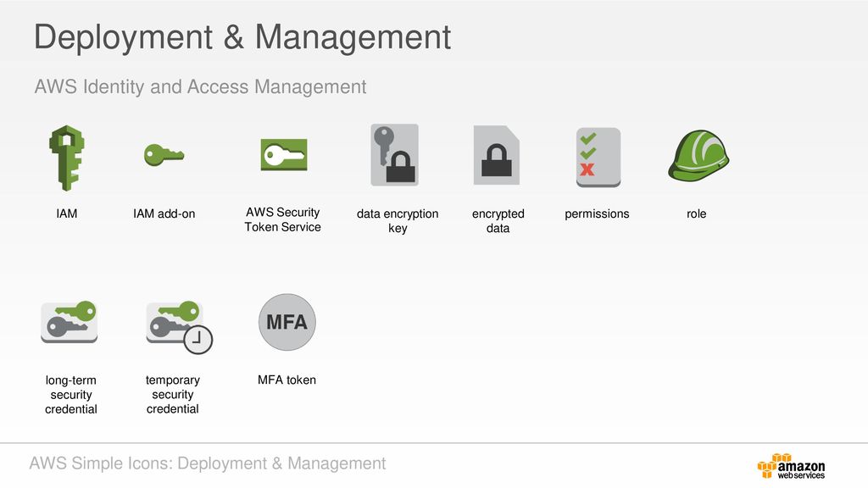
Task: Select the AWS Identity and Access Management subtitle
Action: (200, 87)
